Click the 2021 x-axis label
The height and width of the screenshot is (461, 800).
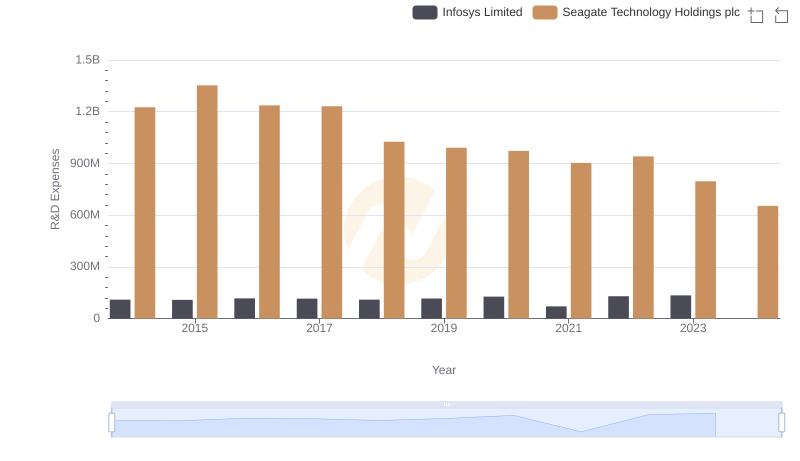point(568,328)
